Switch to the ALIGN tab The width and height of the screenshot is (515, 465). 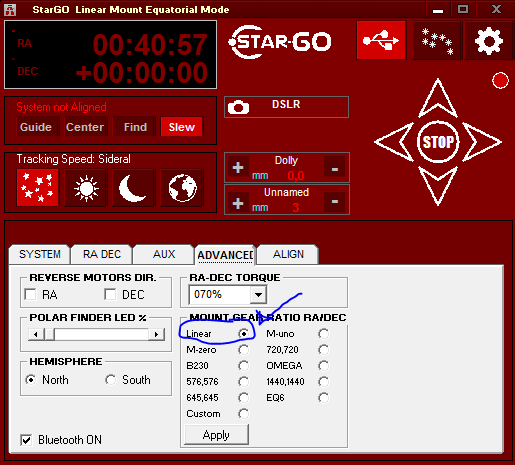(288, 254)
